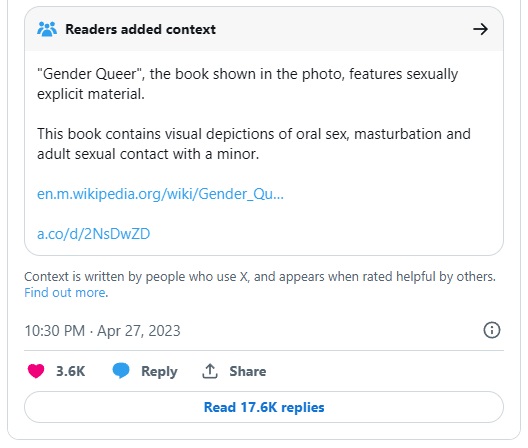Follow the 'Find out more' link
The image size is (528, 448).
(x=66, y=292)
